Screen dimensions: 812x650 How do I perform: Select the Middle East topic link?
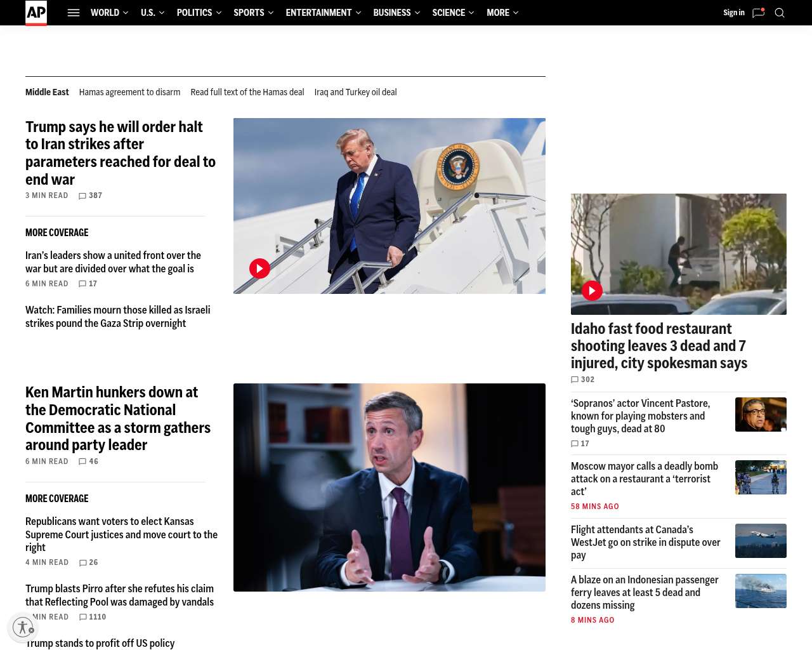tap(47, 92)
